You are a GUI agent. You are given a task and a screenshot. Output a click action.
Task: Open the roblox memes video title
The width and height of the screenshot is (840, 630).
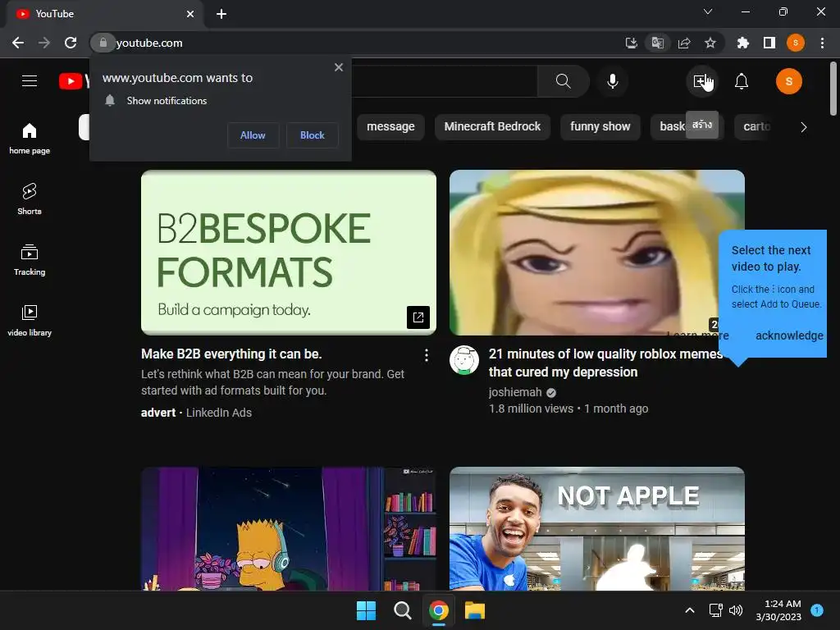pos(605,363)
